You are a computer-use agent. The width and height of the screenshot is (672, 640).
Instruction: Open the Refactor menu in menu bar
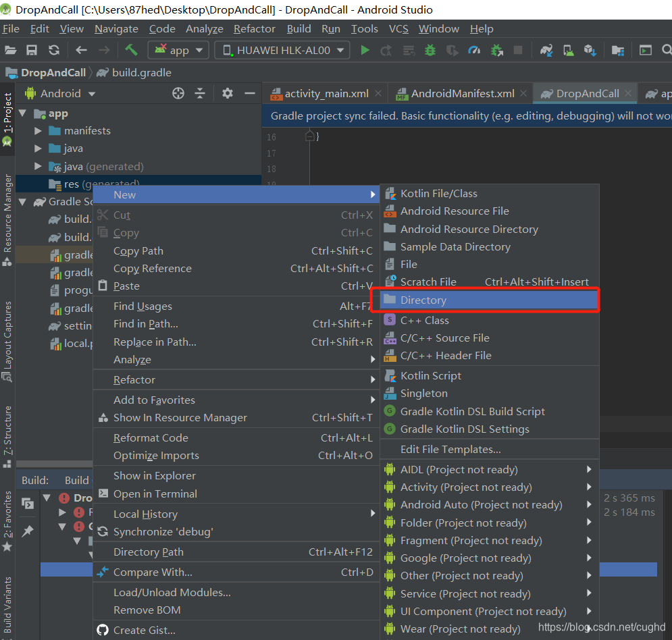[254, 29]
